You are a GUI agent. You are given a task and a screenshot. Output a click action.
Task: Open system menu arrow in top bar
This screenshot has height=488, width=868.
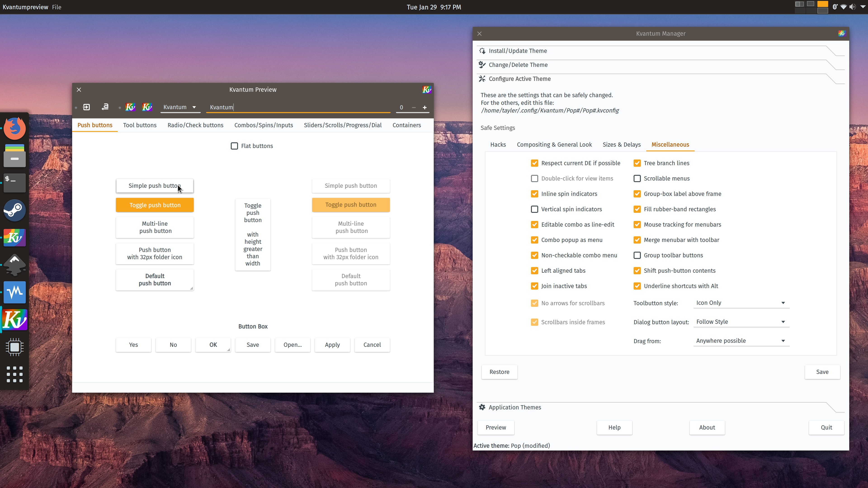(x=863, y=7)
